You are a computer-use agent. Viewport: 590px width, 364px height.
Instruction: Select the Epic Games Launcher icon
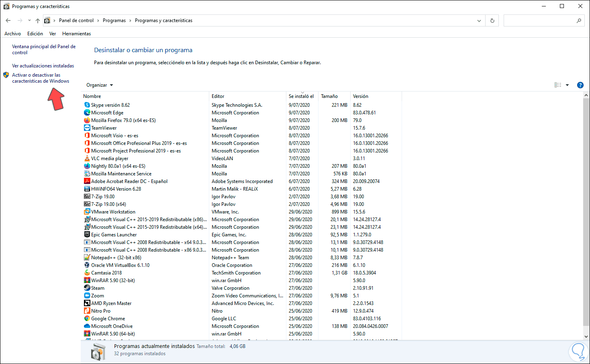(x=87, y=235)
